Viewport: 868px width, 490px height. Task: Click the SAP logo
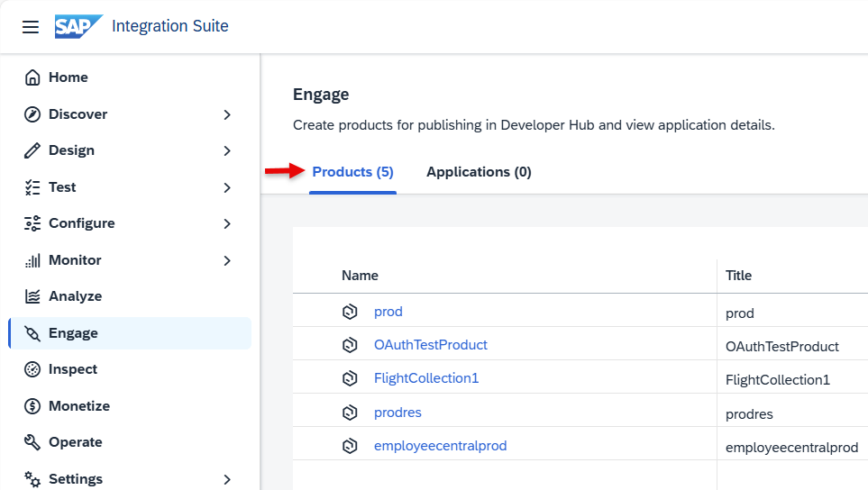click(x=78, y=26)
